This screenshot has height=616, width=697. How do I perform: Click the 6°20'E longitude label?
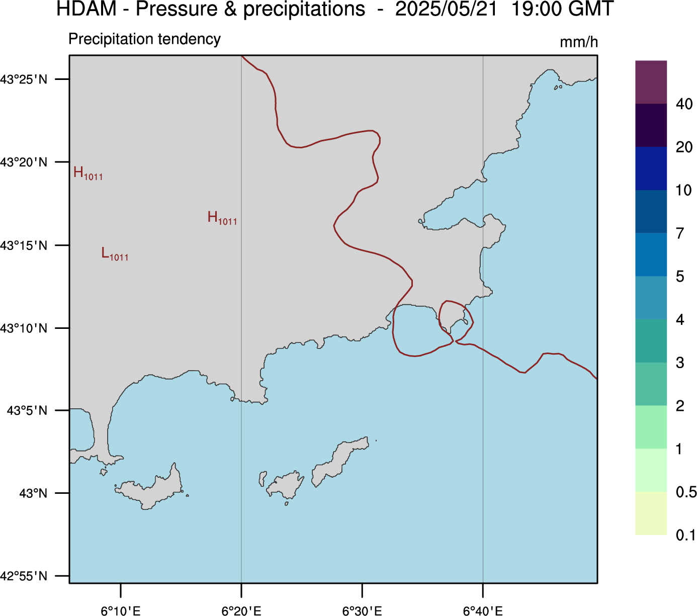coord(241,610)
